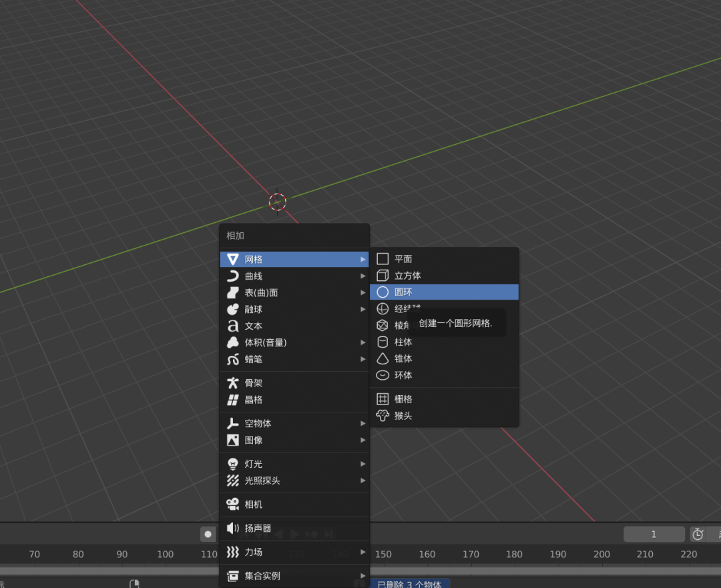Add a 扬声器 speaker object
The width and height of the screenshot is (721, 588).
294,528
